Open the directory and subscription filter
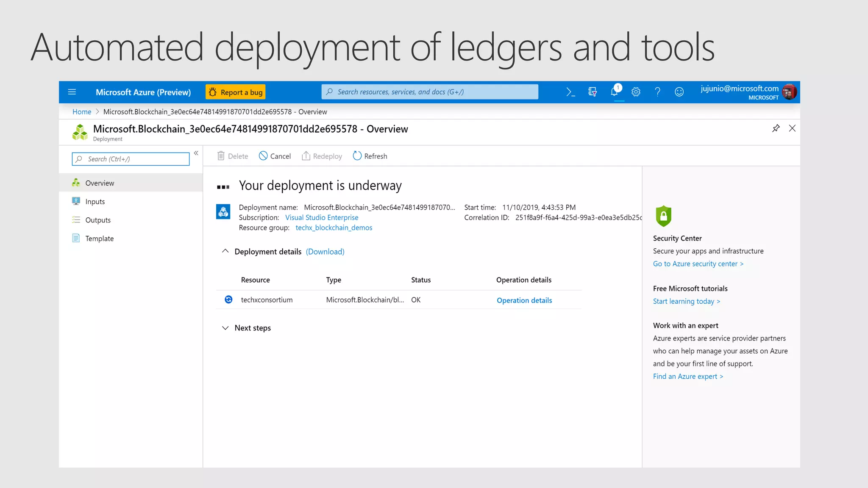Screen dimensions: 868x488 [x=593, y=92]
